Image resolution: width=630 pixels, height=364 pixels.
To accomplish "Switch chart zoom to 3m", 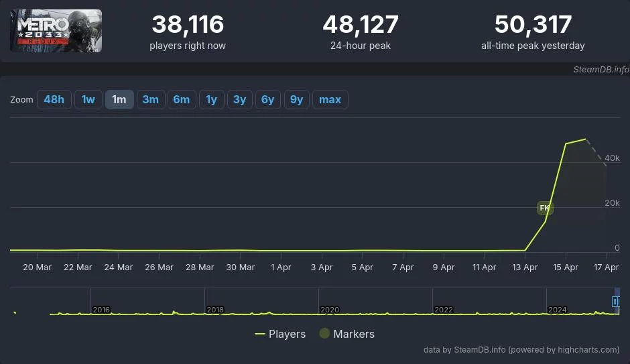I will pyautogui.click(x=151, y=100).
